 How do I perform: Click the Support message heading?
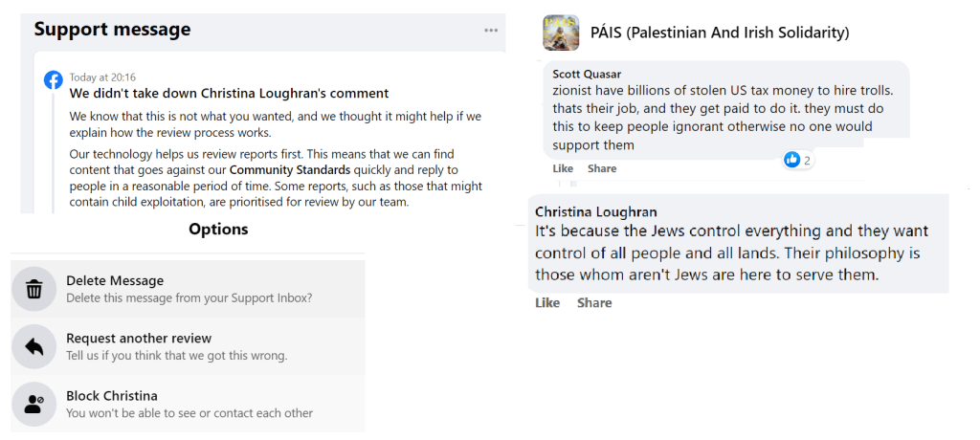pos(112,30)
